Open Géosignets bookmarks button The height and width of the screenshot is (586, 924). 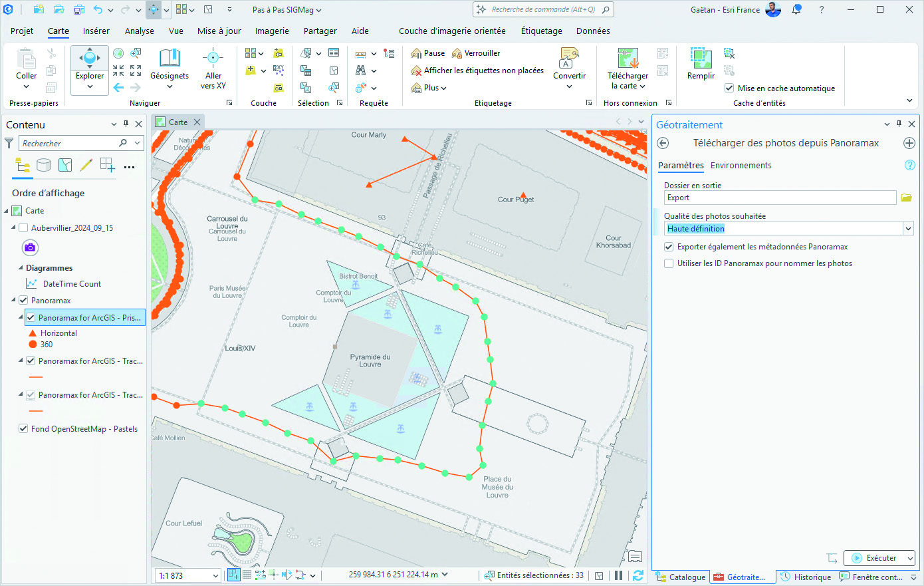tap(170, 69)
